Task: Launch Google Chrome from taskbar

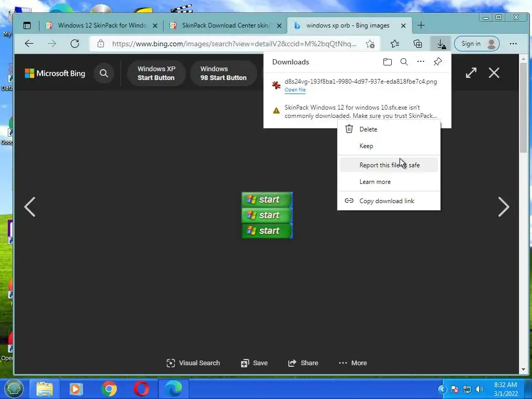Action: [109, 389]
